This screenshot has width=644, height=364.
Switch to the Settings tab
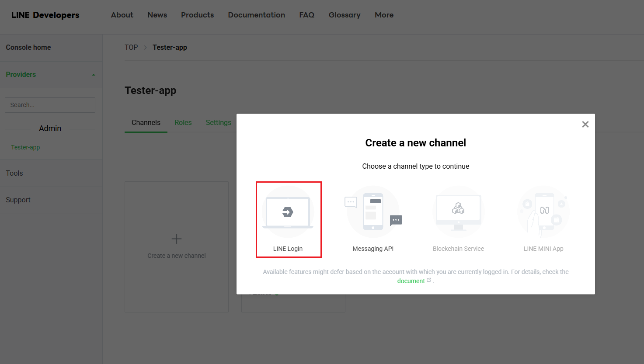click(x=218, y=123)
